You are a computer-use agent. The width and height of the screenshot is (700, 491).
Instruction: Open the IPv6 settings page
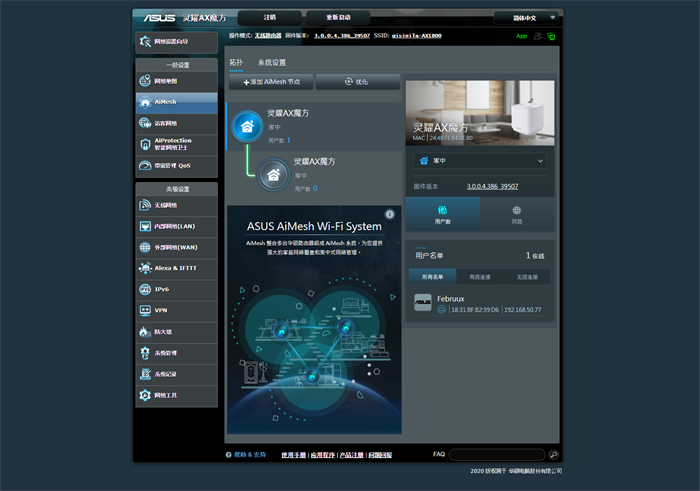pyautogui.click(x=176, y=289)
